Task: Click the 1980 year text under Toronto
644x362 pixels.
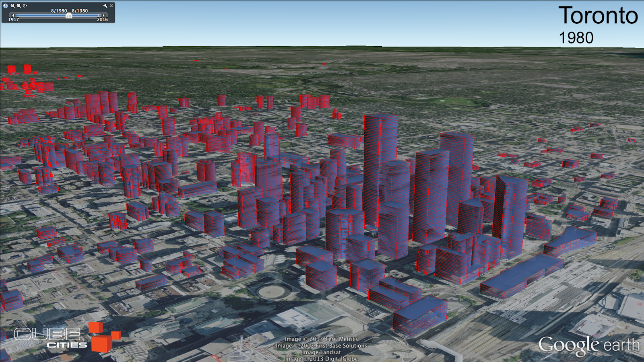Action: click(x=576, y=38)
